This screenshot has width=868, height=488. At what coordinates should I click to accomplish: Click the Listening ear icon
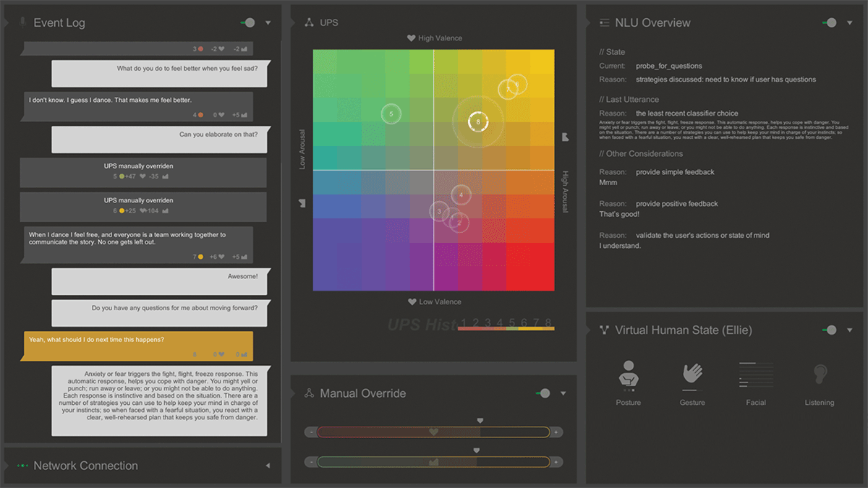tap(820, 374)
